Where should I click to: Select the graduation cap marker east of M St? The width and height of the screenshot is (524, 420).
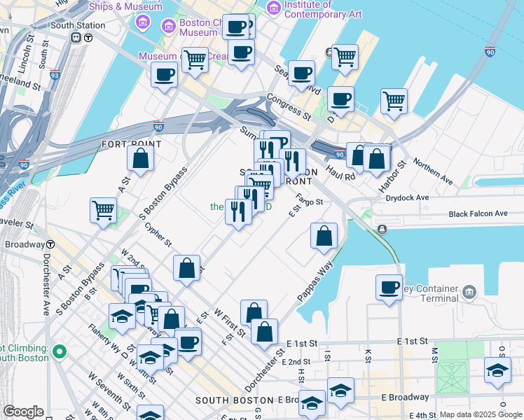(497, 370)
